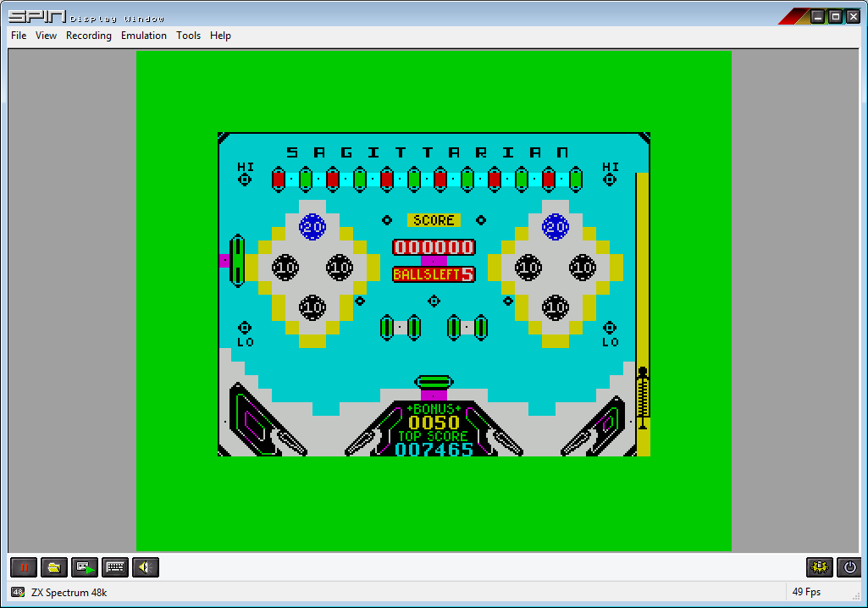Viewport: 868px width, 608px height.
Task: Click the SAGITTARIAN title in the game
Action: coord(428,152)
